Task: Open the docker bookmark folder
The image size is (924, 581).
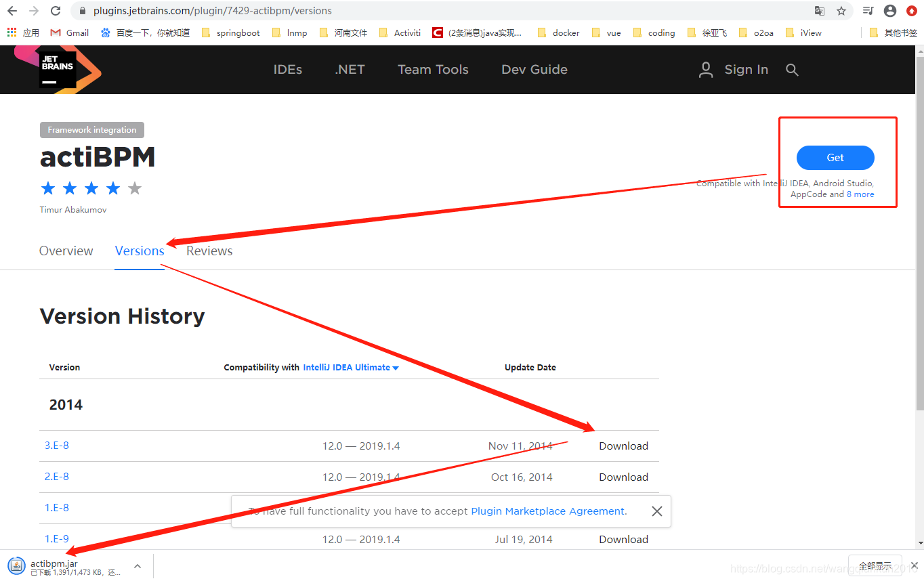Action: (558, 33)
